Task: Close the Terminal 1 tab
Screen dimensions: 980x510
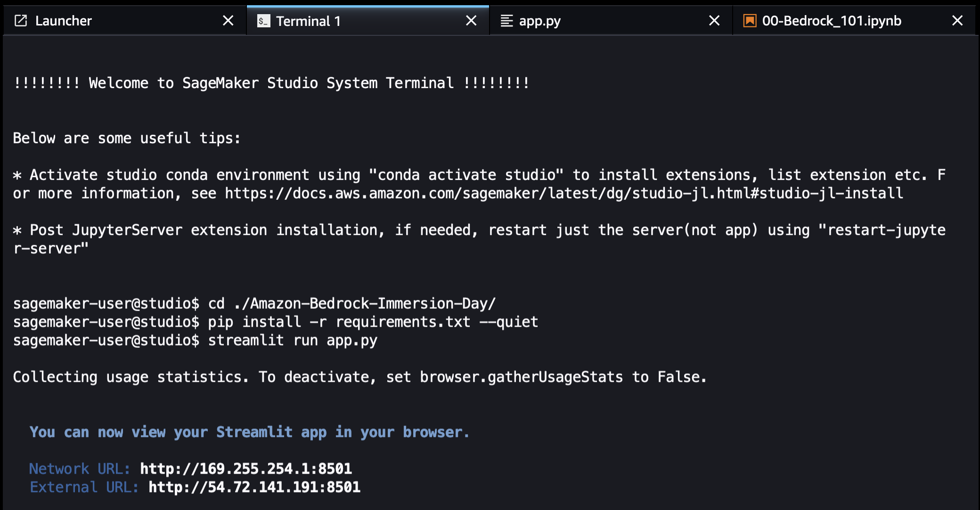Action: click(x=471, y=21)
